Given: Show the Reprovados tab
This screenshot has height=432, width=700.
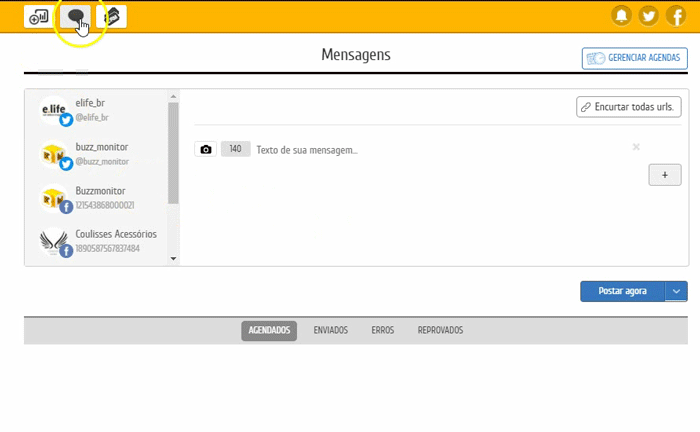Looking at the screenshot, I should [x=440, y=330].
